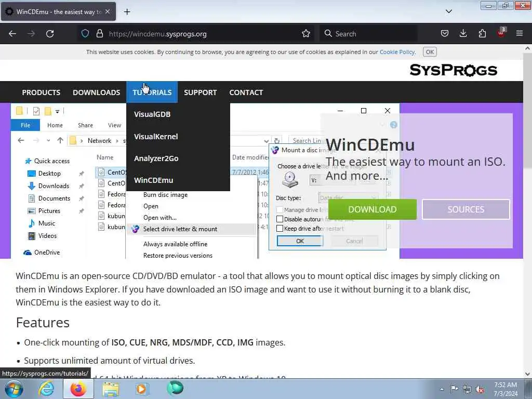
Task: Reload the current page
Action: tap(50, 34)
